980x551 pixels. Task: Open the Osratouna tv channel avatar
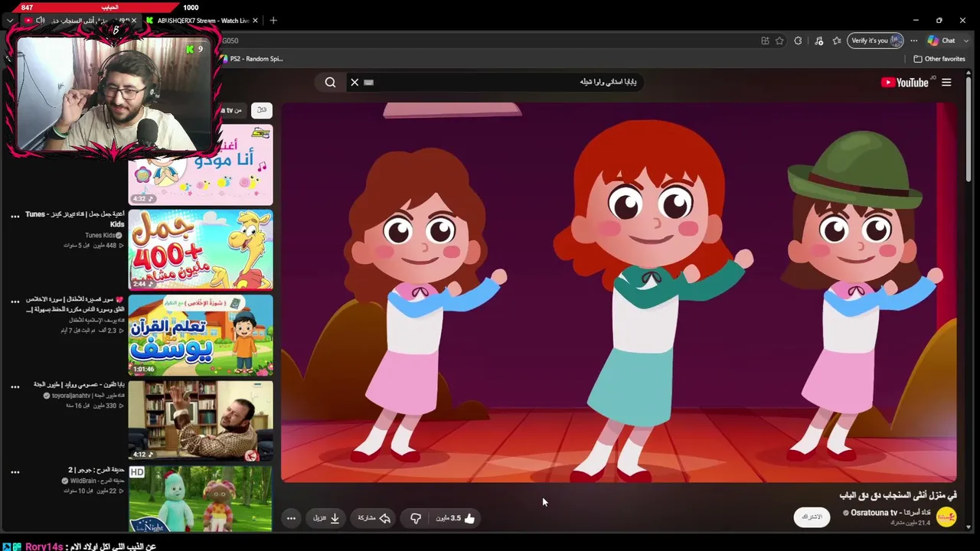pyautogui.click(x=946, y=517)
